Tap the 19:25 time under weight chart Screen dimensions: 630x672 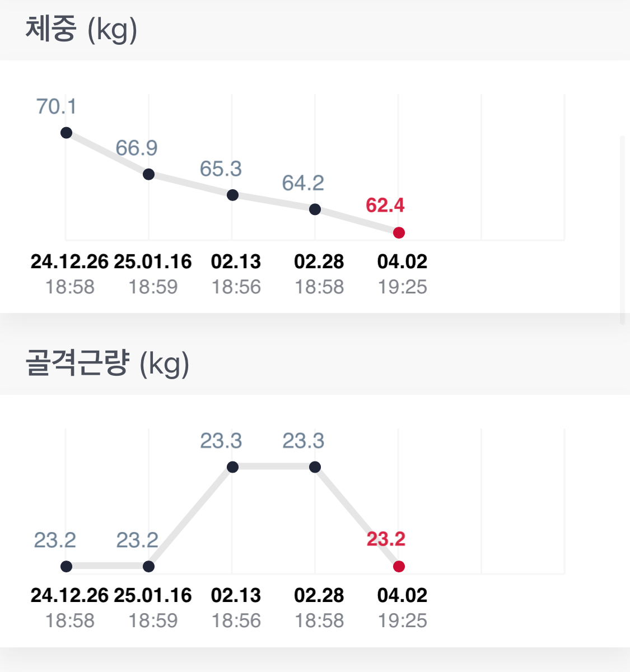[402, 287]
